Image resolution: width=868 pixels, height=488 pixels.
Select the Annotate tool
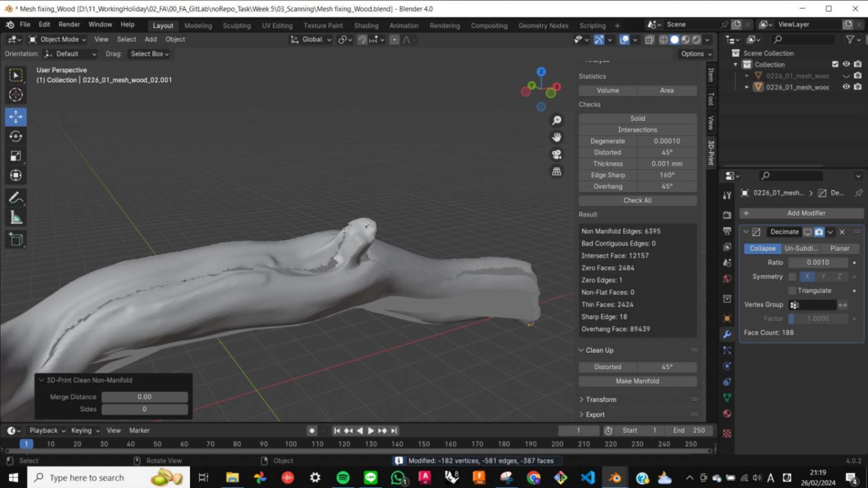(16, 198)
